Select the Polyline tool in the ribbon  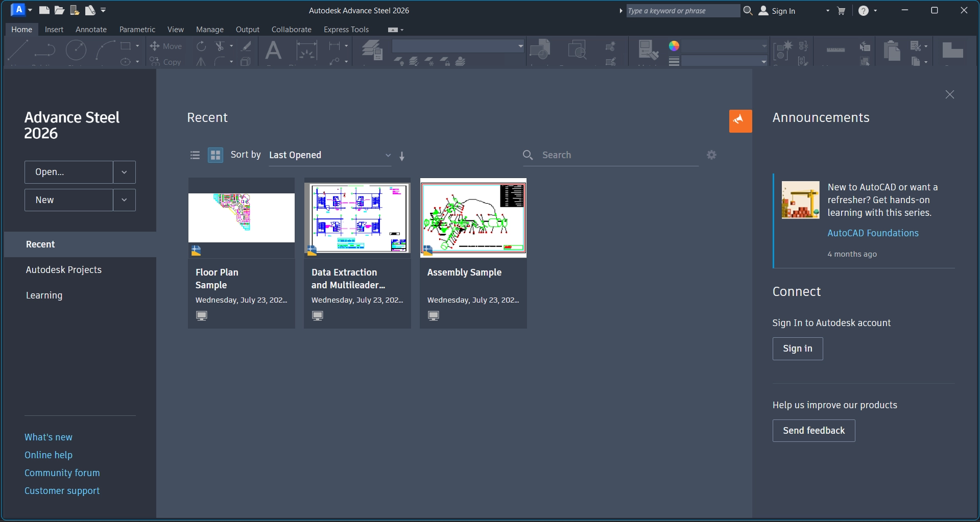point(45,51)
